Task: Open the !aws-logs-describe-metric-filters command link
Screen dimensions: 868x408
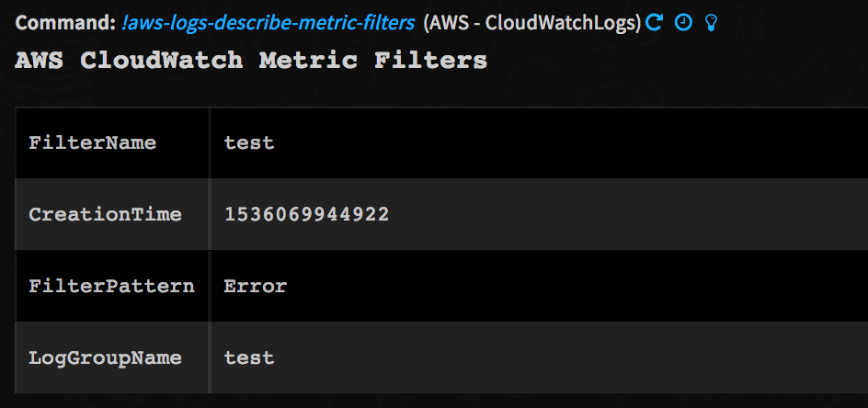Action: coord(268,23)
